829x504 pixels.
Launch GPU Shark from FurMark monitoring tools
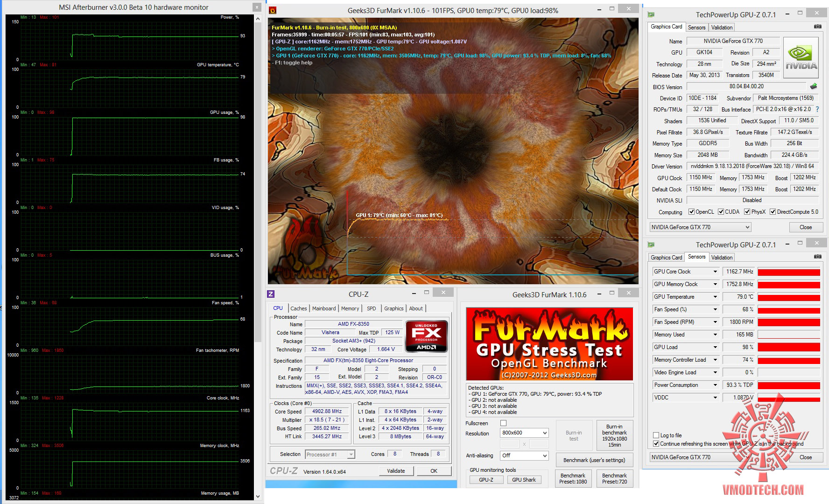tap(524, 480)
